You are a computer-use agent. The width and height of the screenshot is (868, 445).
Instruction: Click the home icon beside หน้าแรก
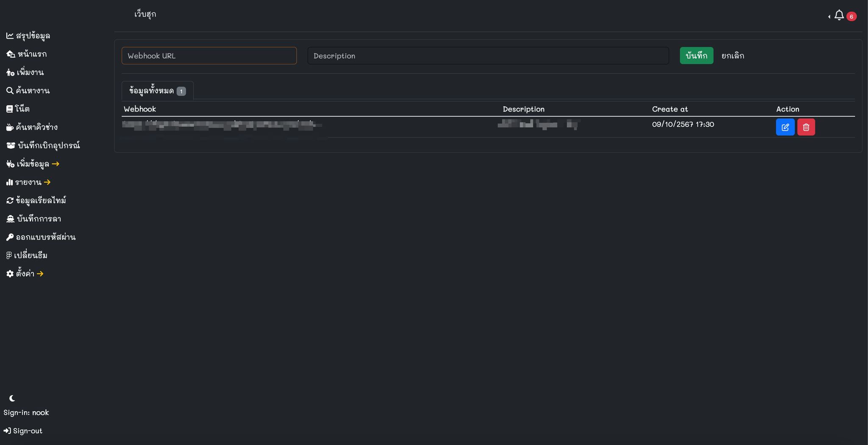click(x=11, y=54)
